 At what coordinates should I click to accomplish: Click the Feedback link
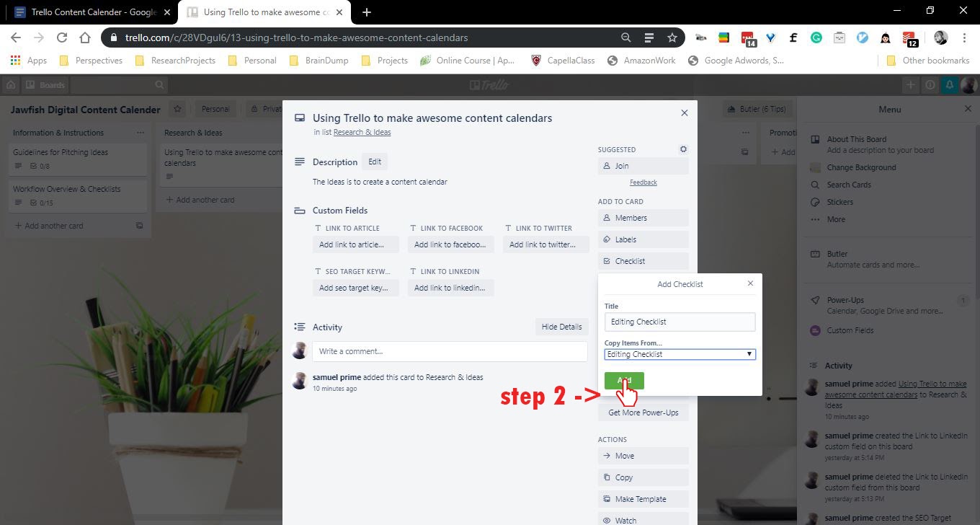[x=643, y=182]
